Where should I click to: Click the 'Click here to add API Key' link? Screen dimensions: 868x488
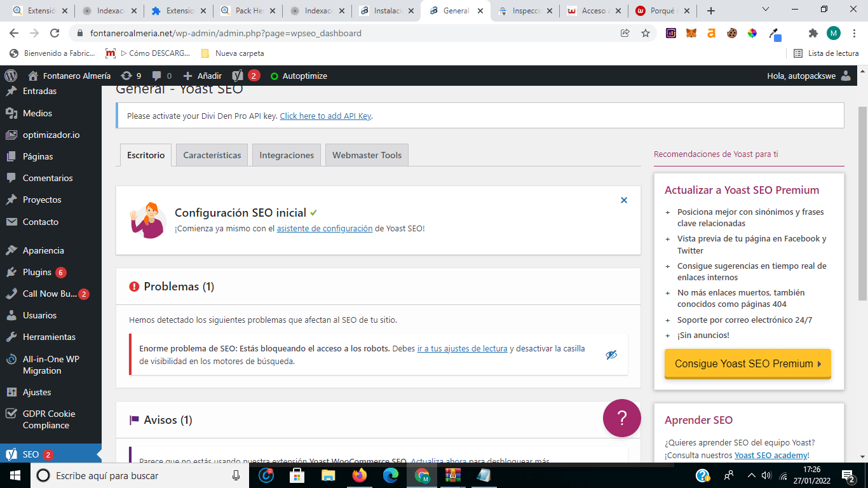click(x=325, y=116)
